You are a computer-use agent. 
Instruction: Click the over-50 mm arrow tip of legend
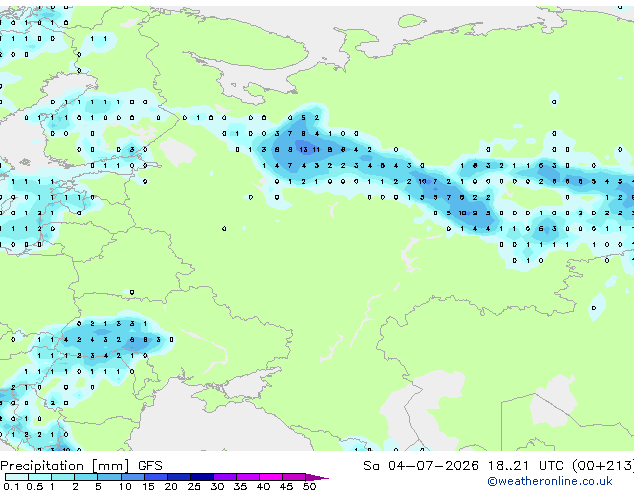[317, 477]
